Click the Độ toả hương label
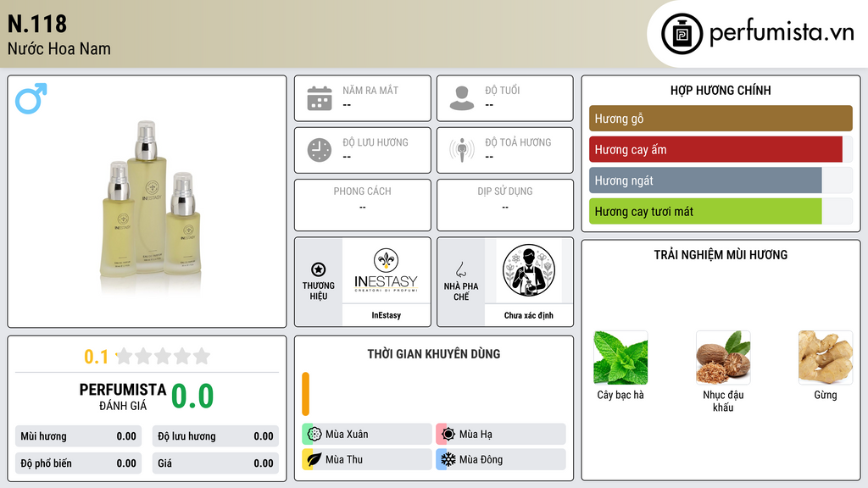This screenshot has width=868, height=488. coord(518,142)
